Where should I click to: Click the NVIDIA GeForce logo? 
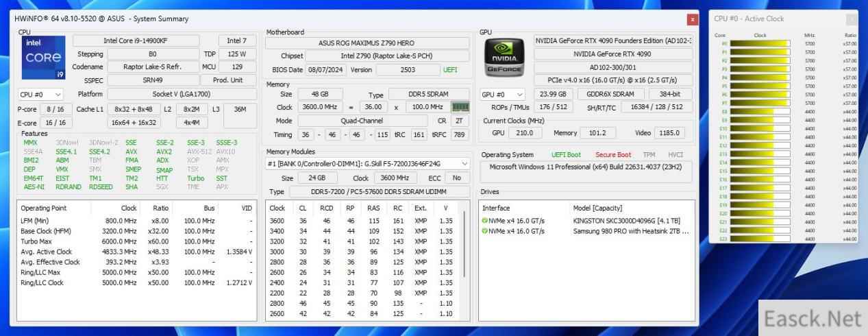click(x=504, y=57)
